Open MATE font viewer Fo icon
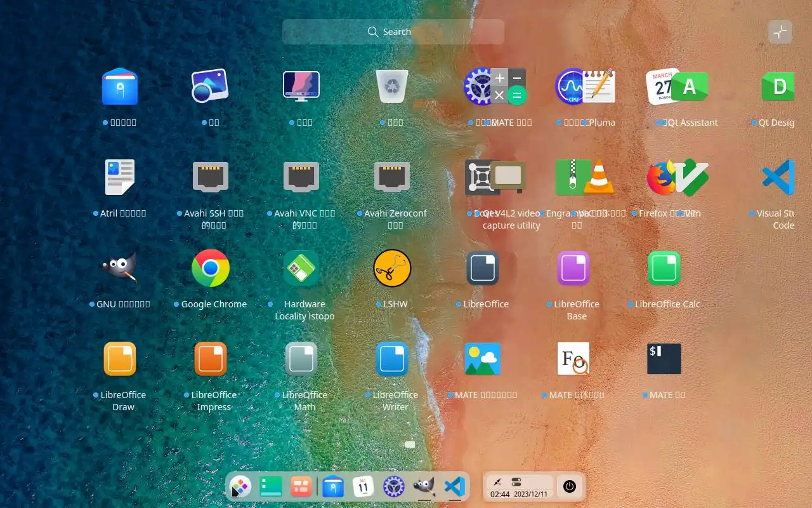The image size is (812, 508). 573,359
